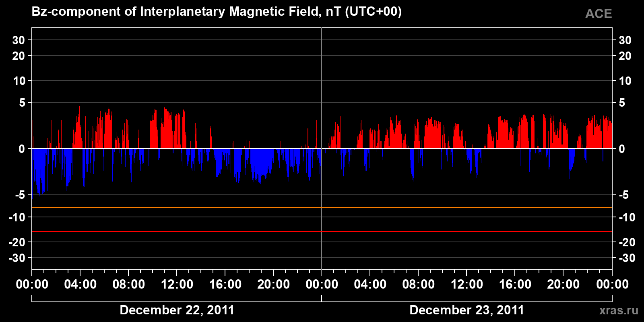Select the December 23, 2011 date label

click(x=467, y=310)
